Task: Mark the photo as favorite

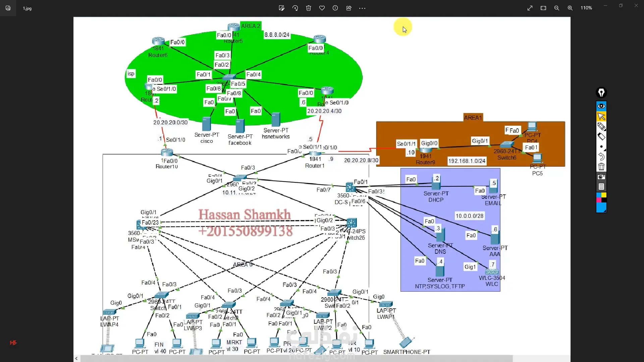Action: click(322, 8)
